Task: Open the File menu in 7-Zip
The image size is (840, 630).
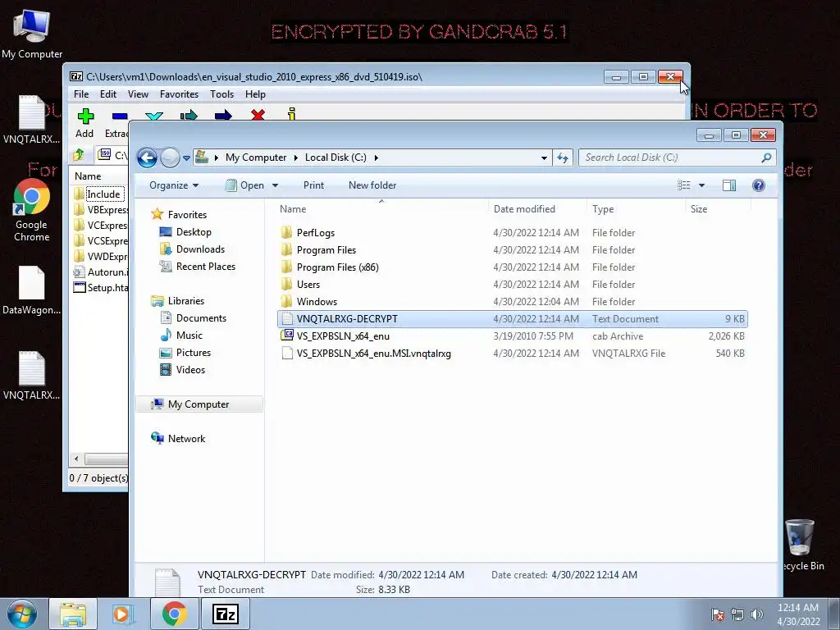Action: point(81,94)
